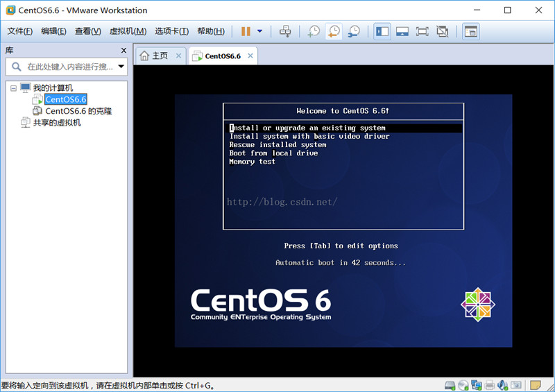
Task: Open the 选项卡(T) menu
Action: 171,31
